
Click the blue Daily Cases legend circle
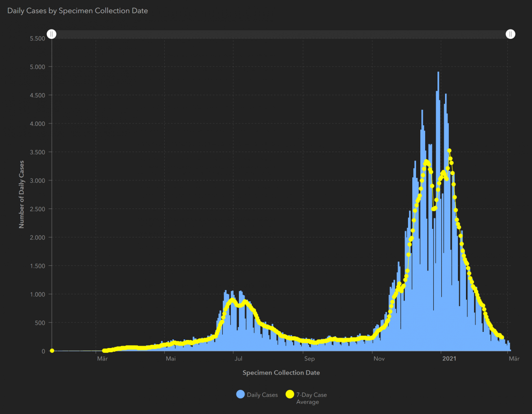[x=240, y=395]
